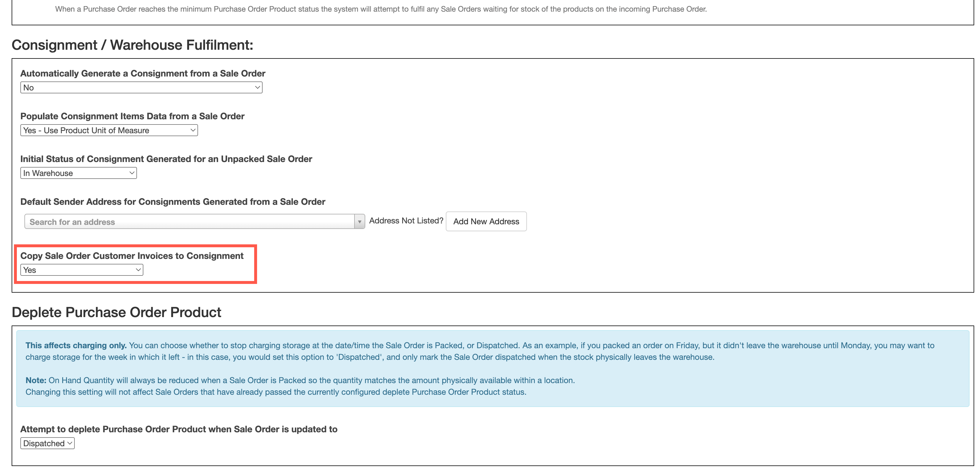980x473 pixels.
Task: Click the 'Address Not Listed?' text
Action: click(x=406, y=221)
